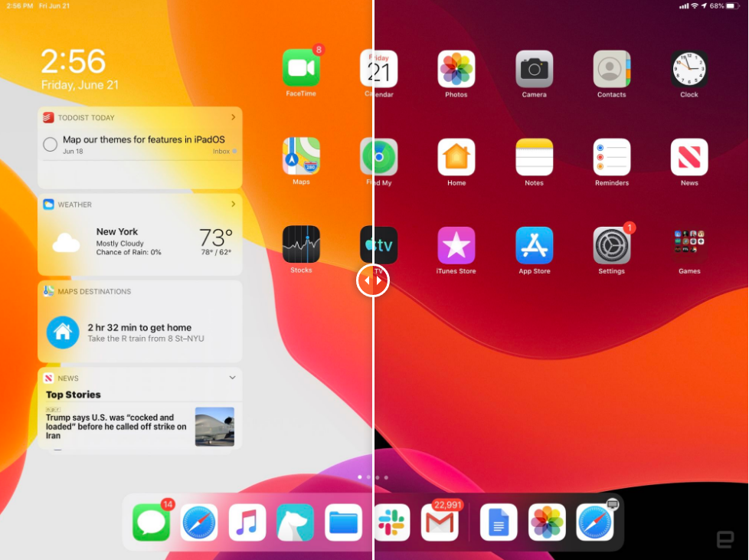749x560 pixels.
Task: Open the Files app in the dock
Action: [343, 522]
